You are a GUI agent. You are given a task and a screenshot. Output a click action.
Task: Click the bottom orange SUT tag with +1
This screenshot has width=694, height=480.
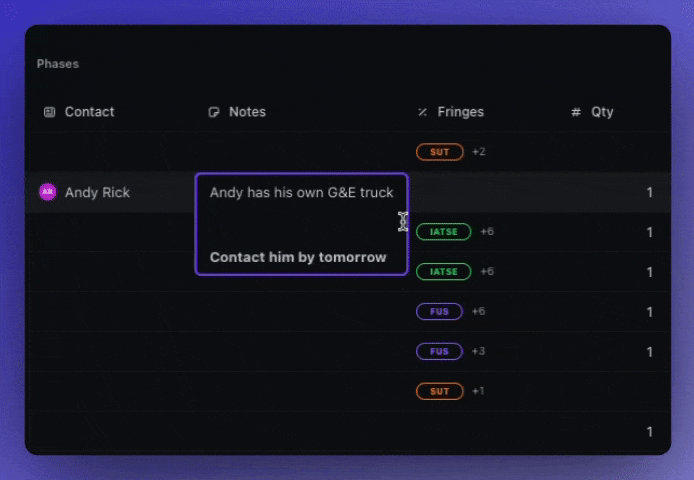tap(440, 391)
